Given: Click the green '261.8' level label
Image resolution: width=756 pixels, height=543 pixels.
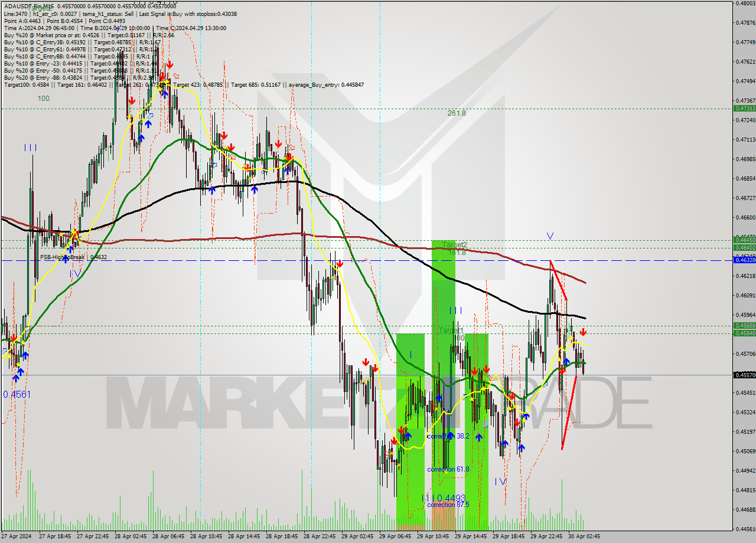Looking at the screenshot, I should coord(457,113).
